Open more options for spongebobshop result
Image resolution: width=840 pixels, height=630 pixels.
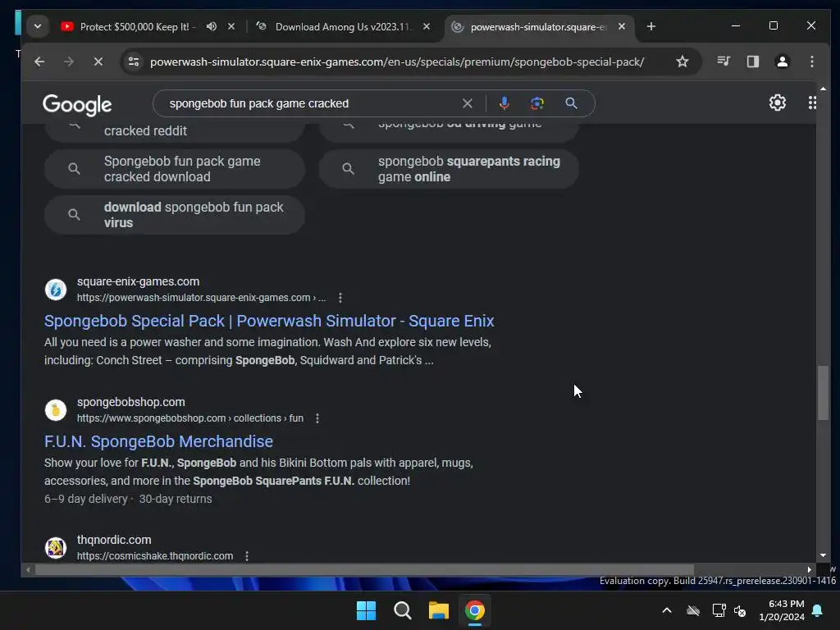point(317,418)
